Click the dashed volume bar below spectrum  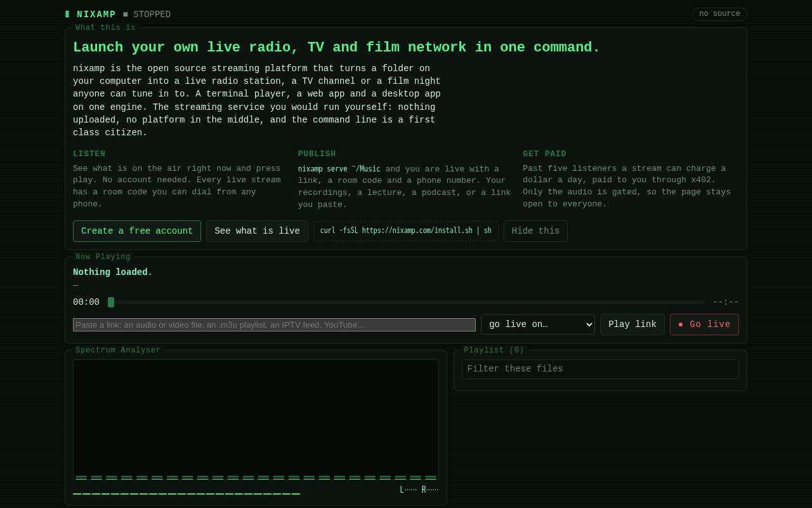point(187,493)
